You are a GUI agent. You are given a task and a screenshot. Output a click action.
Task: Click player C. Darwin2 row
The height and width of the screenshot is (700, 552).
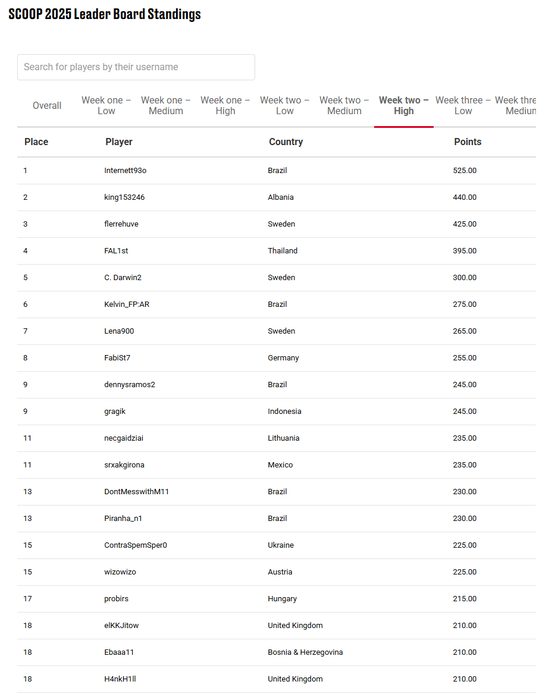click(276, 278)
